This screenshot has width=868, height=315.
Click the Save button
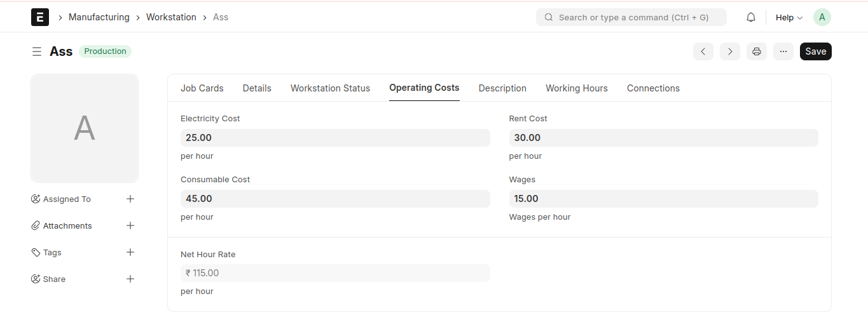click(815, 51)
